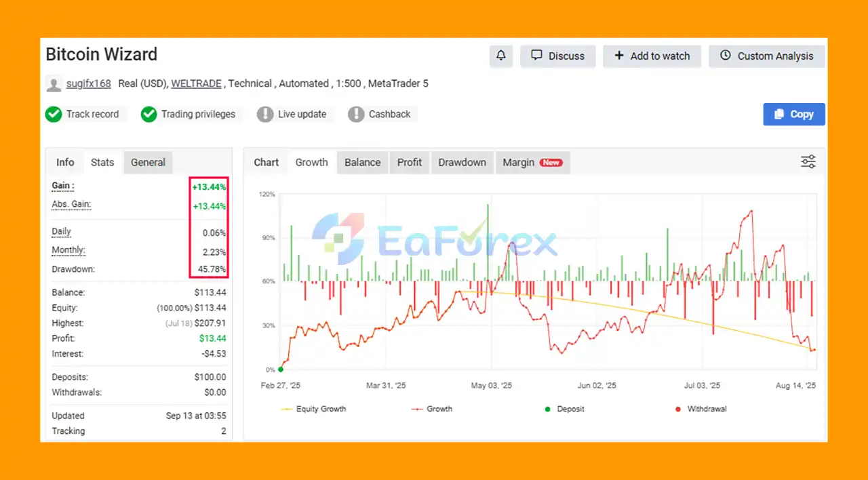Open the Margin chart tab
868x480 pixels.
pos(532,163)
